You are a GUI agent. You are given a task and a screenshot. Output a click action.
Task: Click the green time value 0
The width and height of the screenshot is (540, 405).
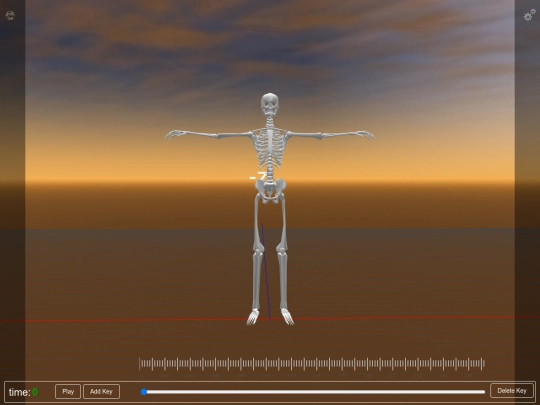coord(35,392)
